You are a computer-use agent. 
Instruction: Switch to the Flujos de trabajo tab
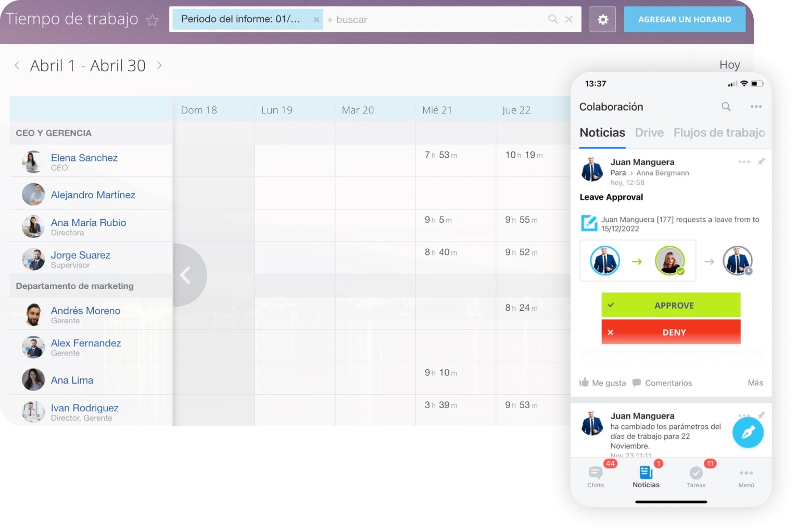[718, 133]
